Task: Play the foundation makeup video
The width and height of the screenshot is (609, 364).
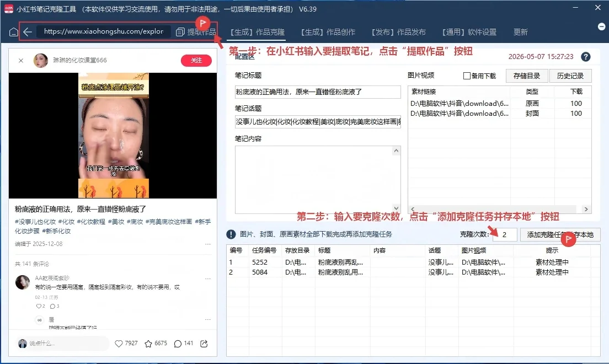Action: tap(113, 135)
